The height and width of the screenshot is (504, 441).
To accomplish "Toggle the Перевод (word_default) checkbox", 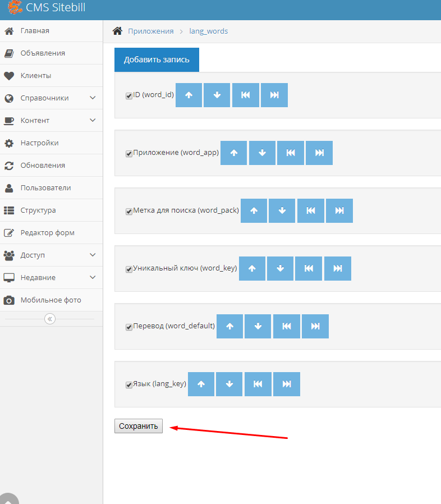I will (x=128, y=327).
